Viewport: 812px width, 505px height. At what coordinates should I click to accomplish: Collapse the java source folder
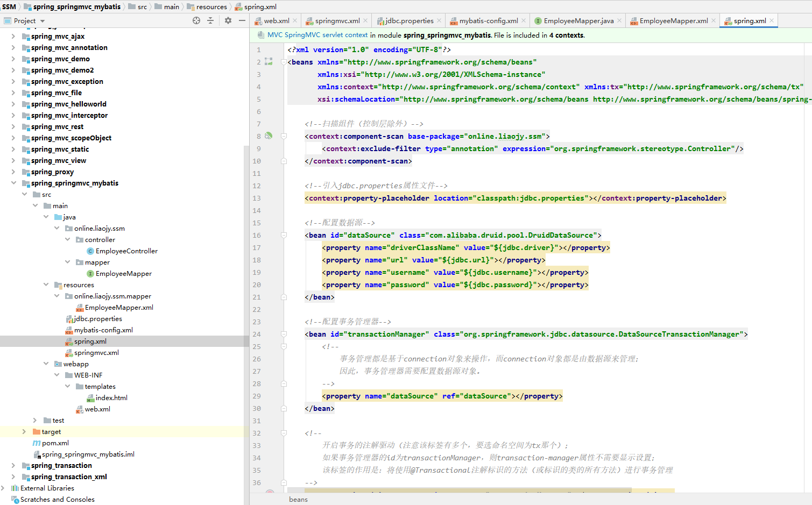46,217
